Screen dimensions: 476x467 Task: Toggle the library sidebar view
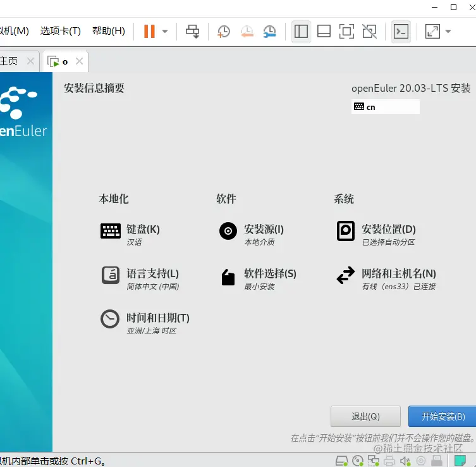click(301, 31)
